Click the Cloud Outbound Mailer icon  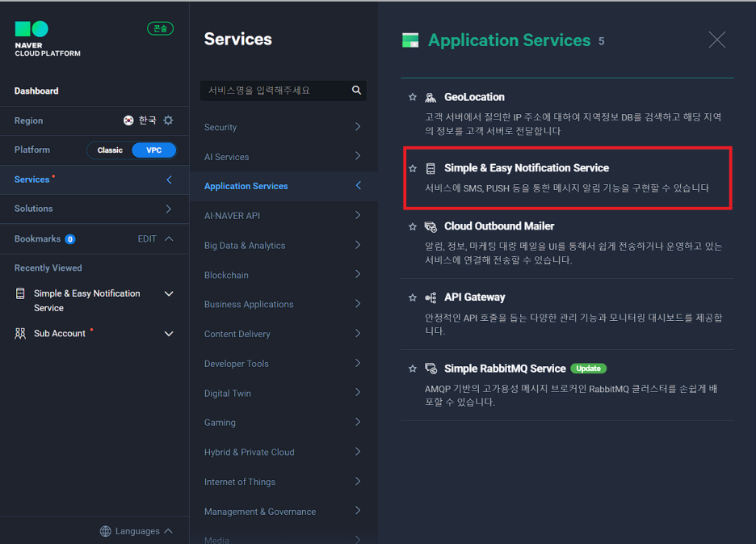(430, 227)
